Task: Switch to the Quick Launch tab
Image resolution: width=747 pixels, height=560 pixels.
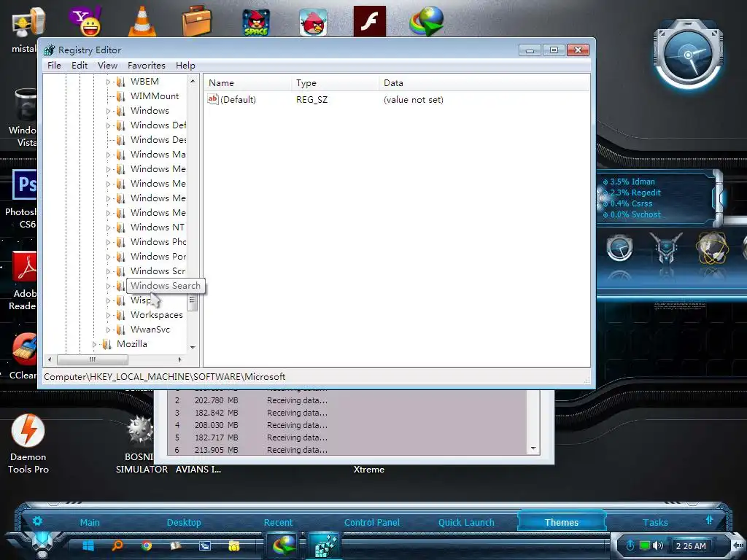Action: click(x=466, y=522)
